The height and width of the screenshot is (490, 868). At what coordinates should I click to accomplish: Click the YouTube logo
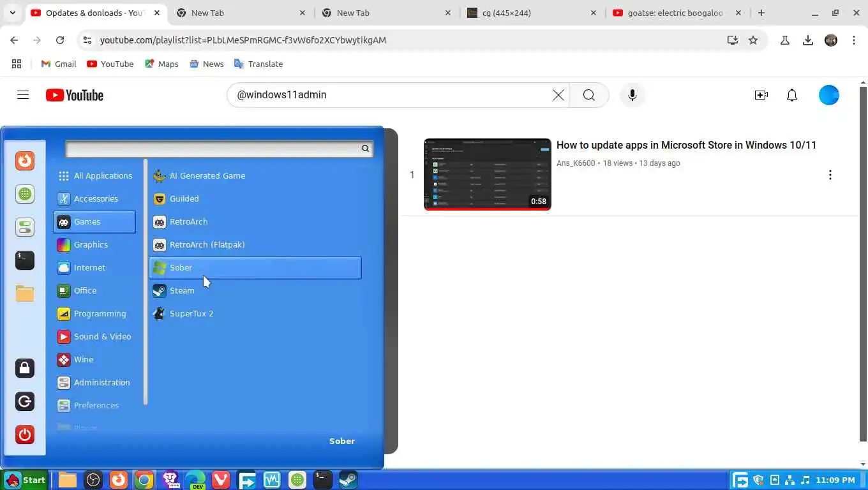click(x=75, y=95)
